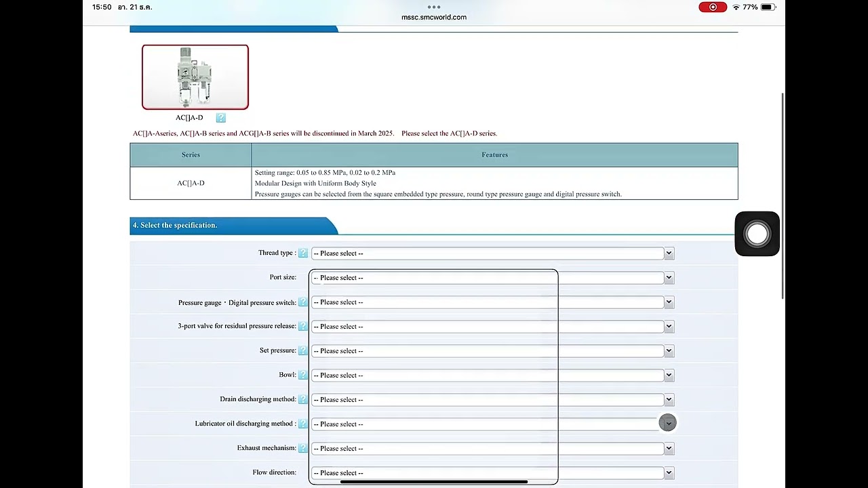Open the Port size dropdown
The height and width of the screenshot is (488, 868).
tap(492, 277)
